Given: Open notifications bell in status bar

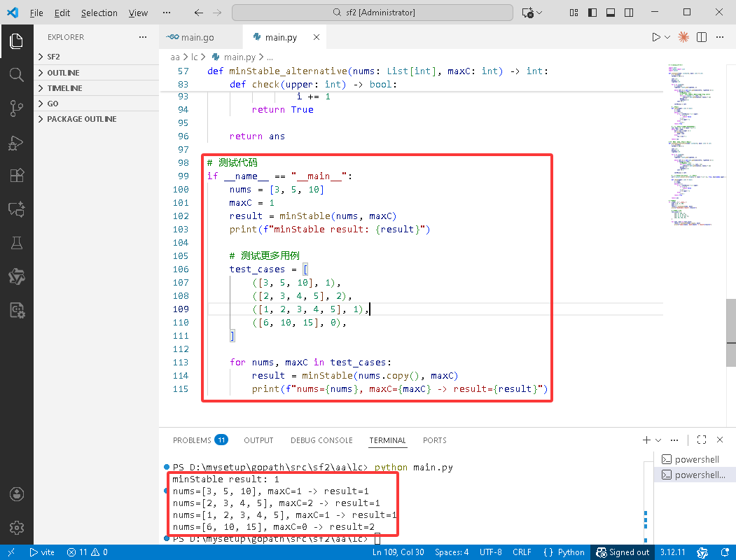Looking at the screenshot, I should tap(725, 552).
